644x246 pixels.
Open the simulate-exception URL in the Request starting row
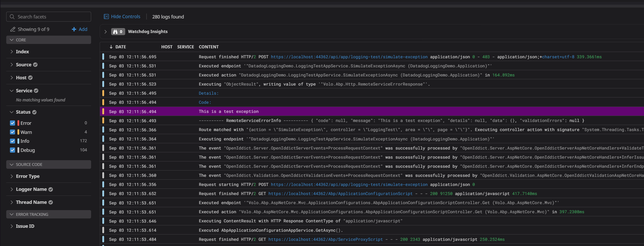pos(349,184)
